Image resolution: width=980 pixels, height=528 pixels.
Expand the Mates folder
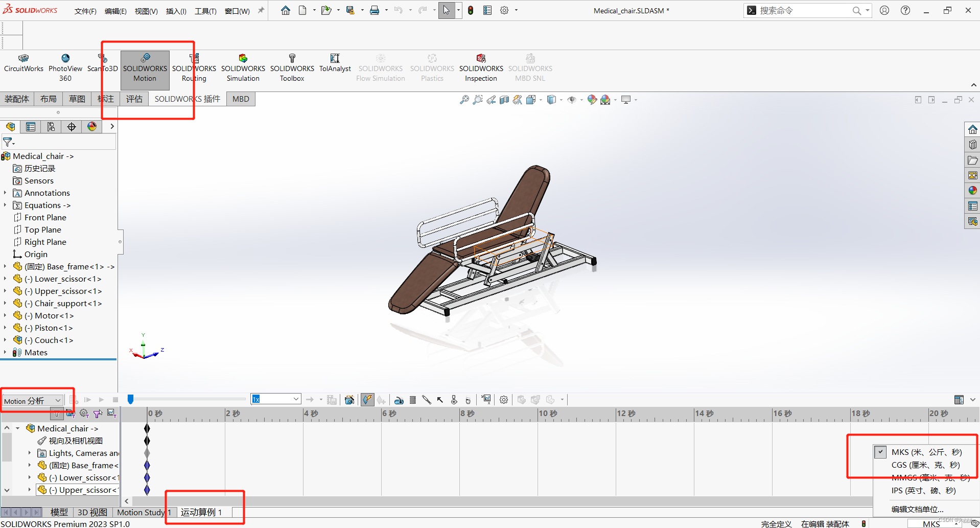pos(5,352)
